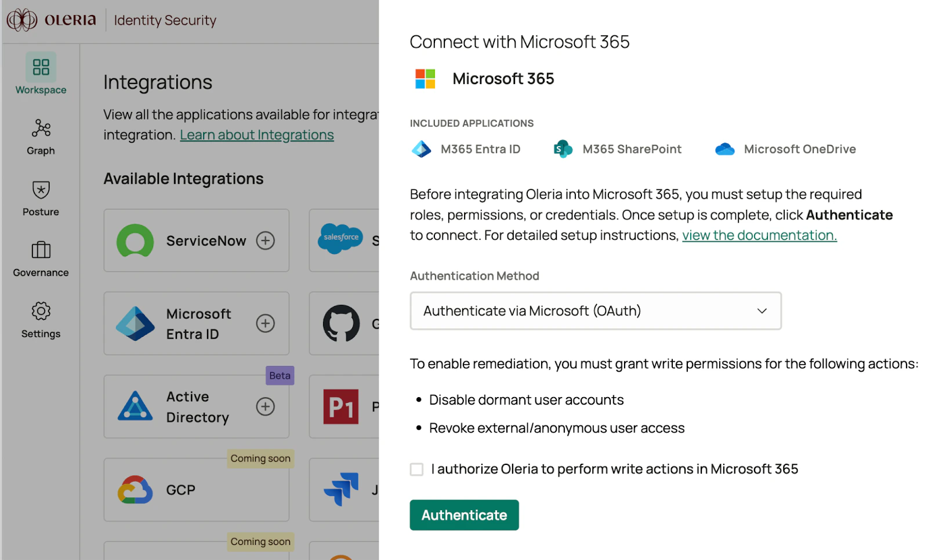
Task: Open Settings gear icon
Action: click(x=41, y=311)
